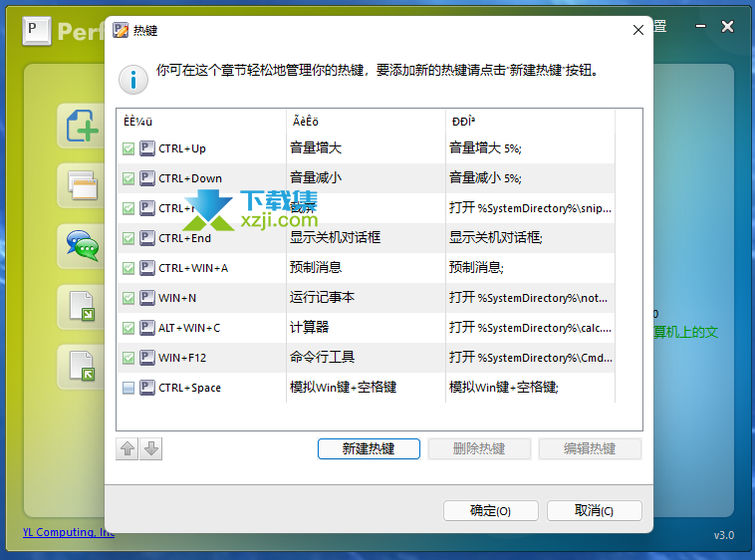The width and height of the screenshot is (755, 560).
Task: Move hotkey down with the down arrow button
Action: click(x=151, y=448)
